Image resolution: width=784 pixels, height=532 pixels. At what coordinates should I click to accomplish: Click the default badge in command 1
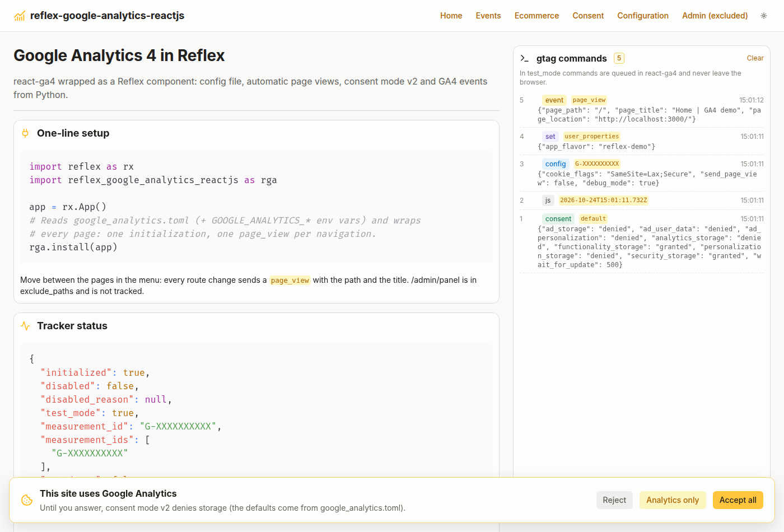pyautogui.click(x=594, y=219)
